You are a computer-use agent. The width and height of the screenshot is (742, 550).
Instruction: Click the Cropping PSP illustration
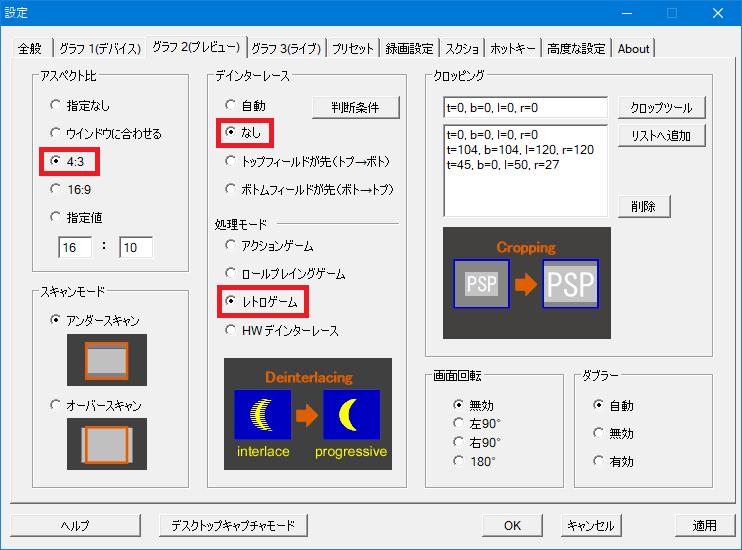[527, 283]
